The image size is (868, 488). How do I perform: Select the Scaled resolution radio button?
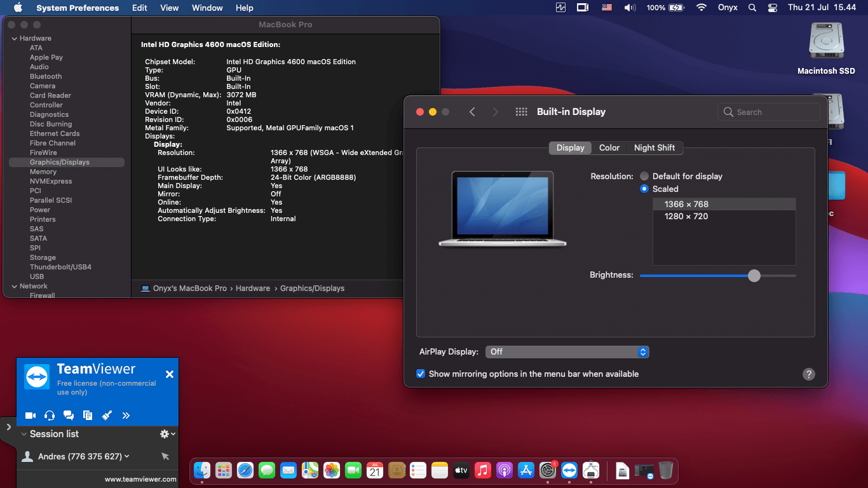pos(645,189)
